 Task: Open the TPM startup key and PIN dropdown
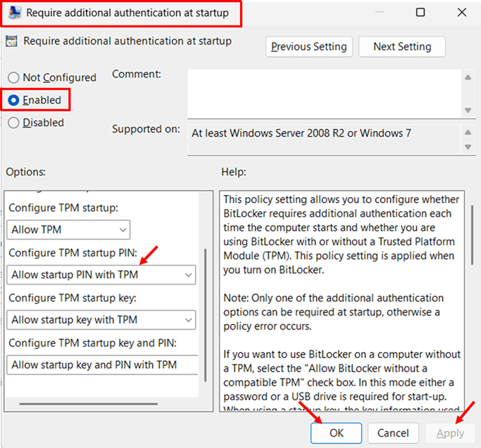[x=101, y=365]
